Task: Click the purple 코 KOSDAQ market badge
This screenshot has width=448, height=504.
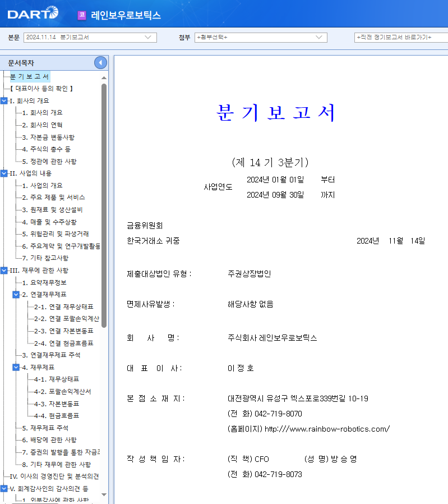Action: pos(82,15)
